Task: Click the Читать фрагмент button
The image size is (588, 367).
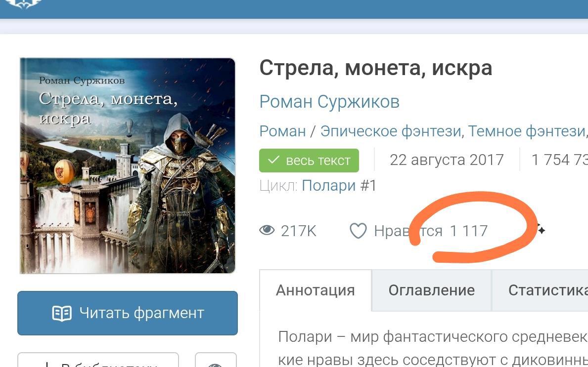Action: pyautogui.click(x=128, y=313)
